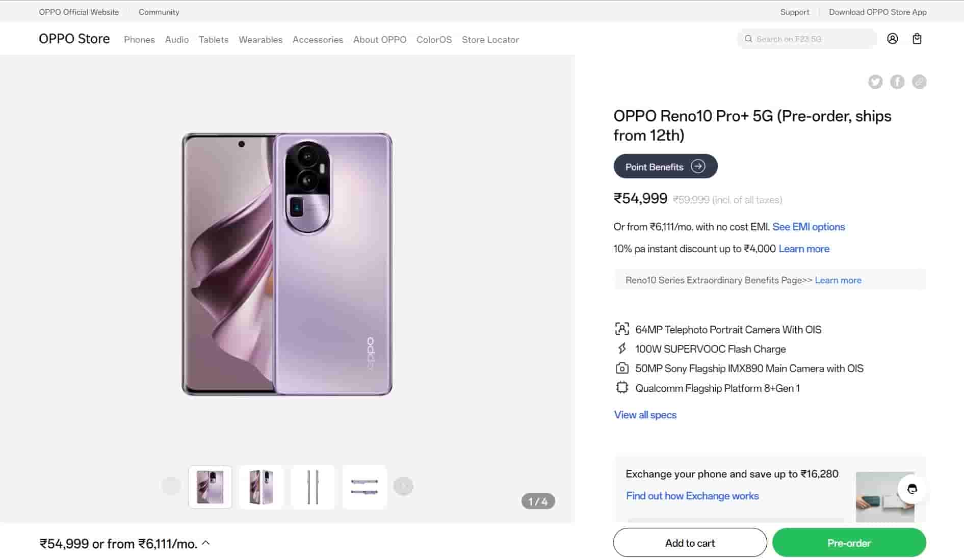Open the shopping bag cart icon
This screenshot has width=964, height=560.
pos(917,39)
